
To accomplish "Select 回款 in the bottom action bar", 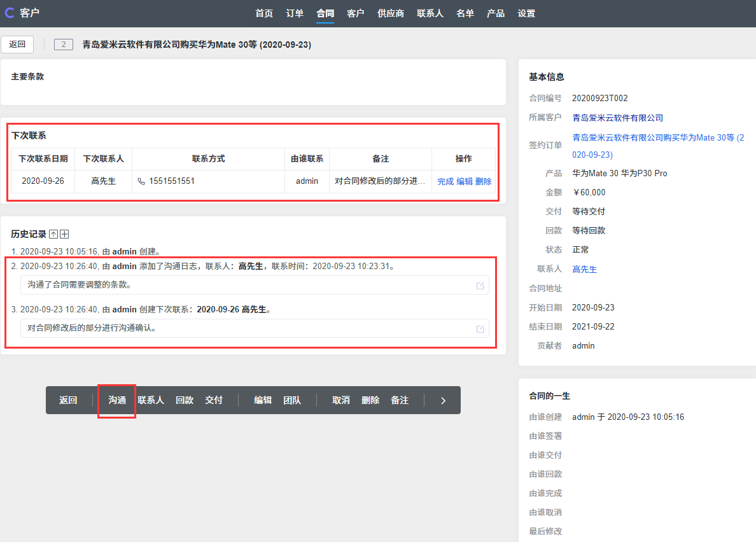I will pyautogui.click(x=185, y=400).
